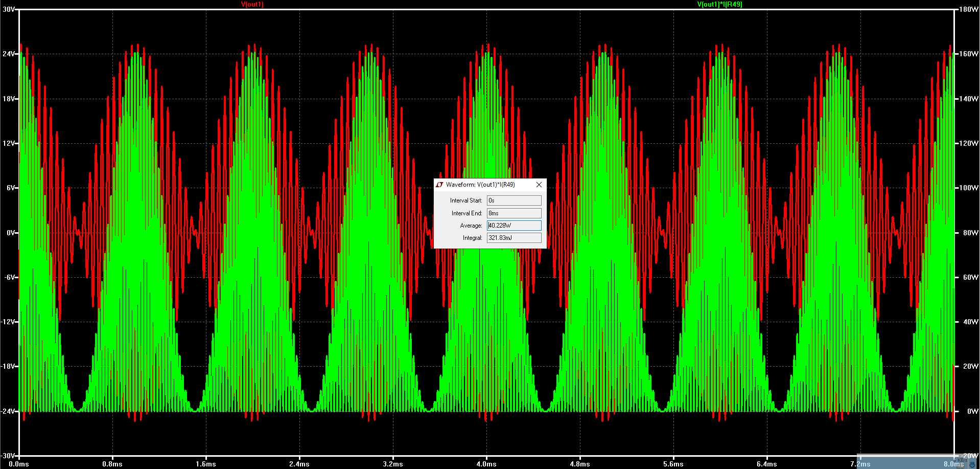Click the Average field showing 40.228W
This screenshot has height=469, width=980.
(x=514, y=226)
